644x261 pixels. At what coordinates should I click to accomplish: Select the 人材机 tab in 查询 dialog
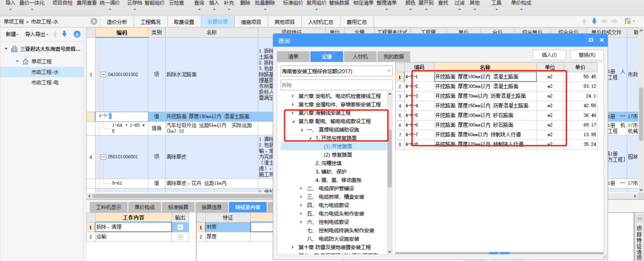pyautogui.click(x=360, y=56)
